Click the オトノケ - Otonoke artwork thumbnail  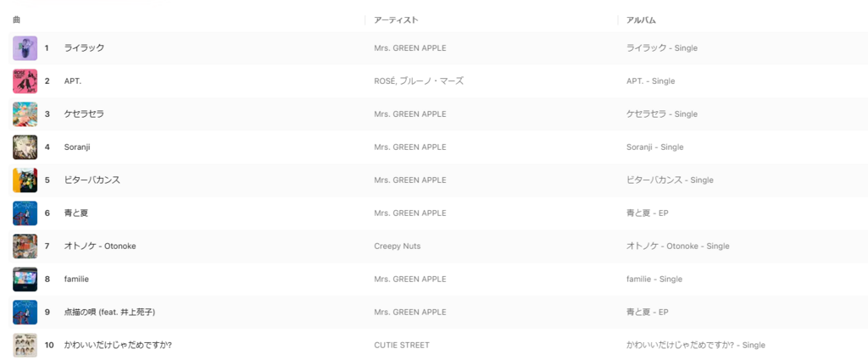pyautogui.click(x=25, y=246)
